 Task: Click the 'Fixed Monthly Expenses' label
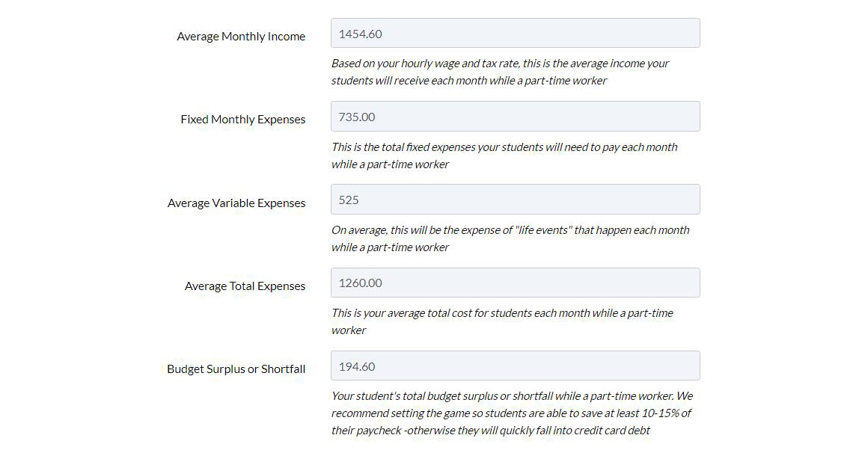pos(242,120)
